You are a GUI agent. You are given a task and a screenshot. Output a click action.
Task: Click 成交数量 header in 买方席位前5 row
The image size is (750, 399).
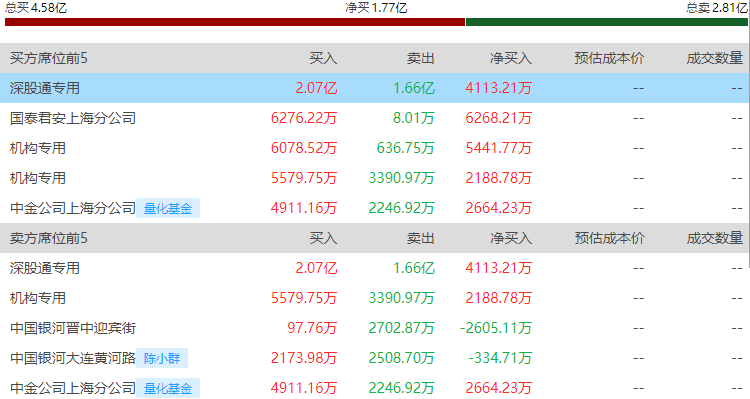pyautogui.click(x=715, y=58)
